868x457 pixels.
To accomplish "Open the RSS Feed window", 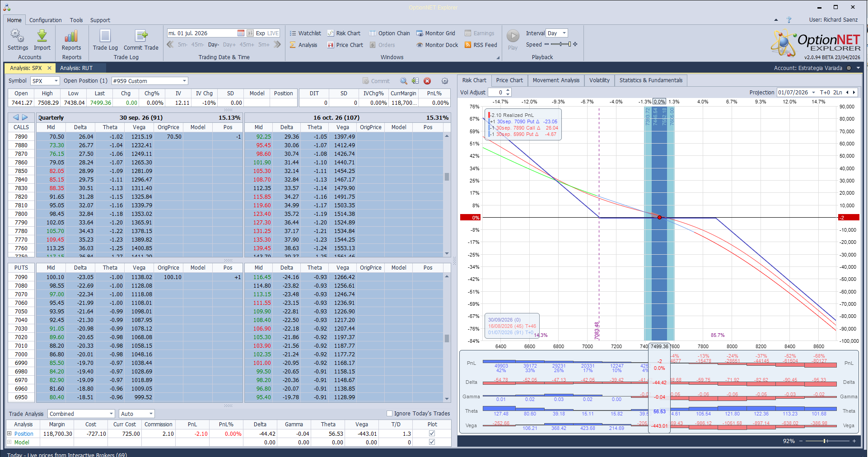I will (x=481, y=45).
